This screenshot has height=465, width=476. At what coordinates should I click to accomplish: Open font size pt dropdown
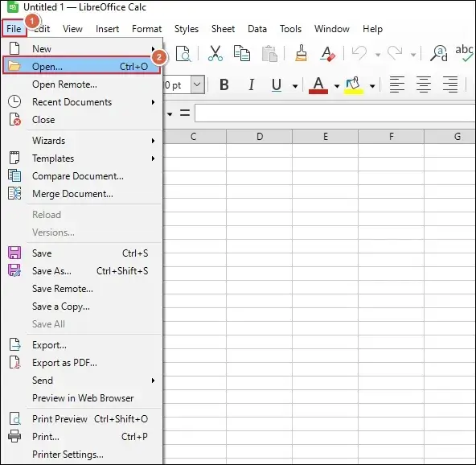point(197,84)
